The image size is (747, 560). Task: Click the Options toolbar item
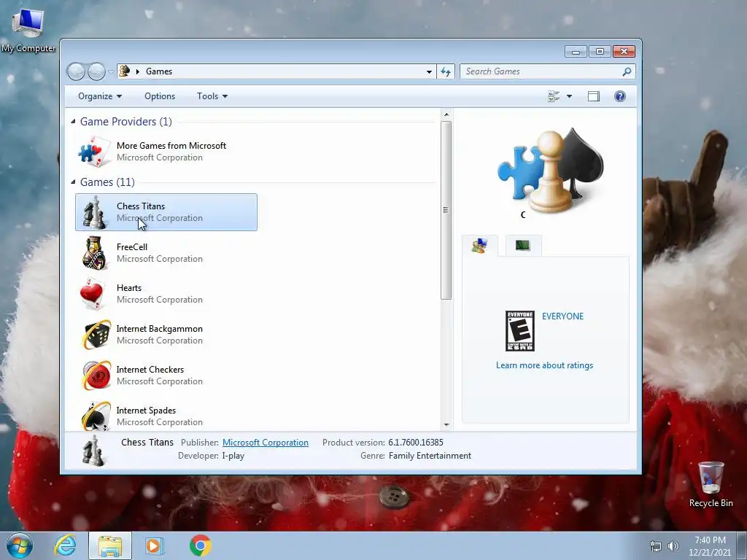[160, 96]
